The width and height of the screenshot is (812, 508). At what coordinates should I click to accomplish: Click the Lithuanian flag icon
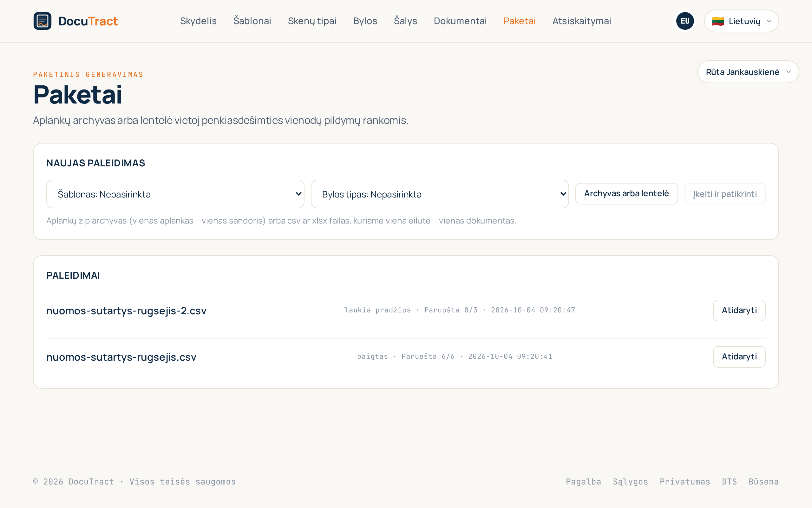click(718, 21)
